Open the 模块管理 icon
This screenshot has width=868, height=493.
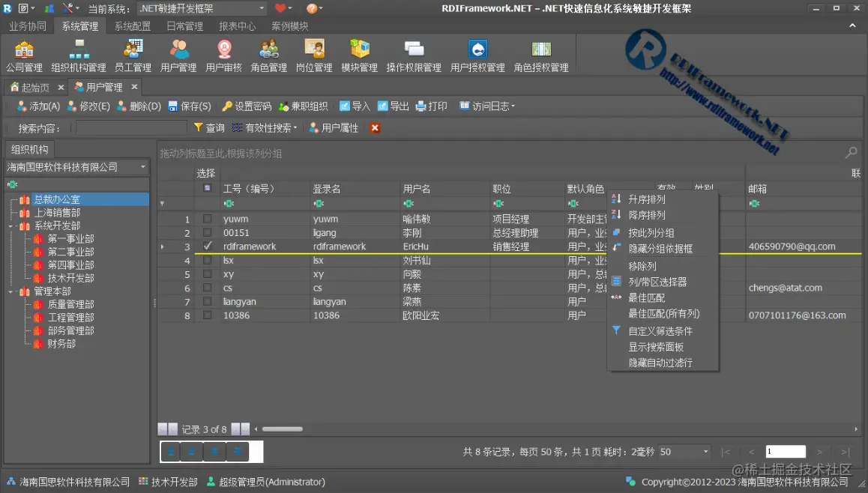[360, 54]
